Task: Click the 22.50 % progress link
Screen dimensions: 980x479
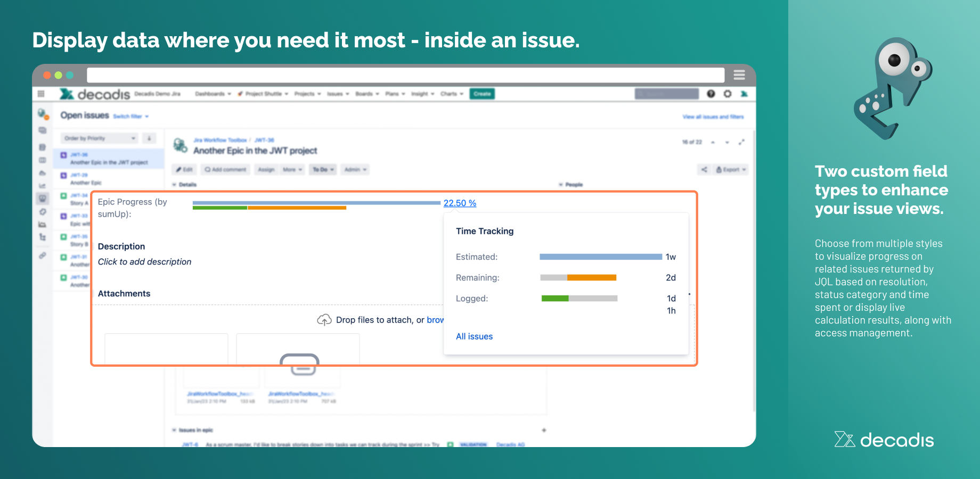Action: point(460,203)
